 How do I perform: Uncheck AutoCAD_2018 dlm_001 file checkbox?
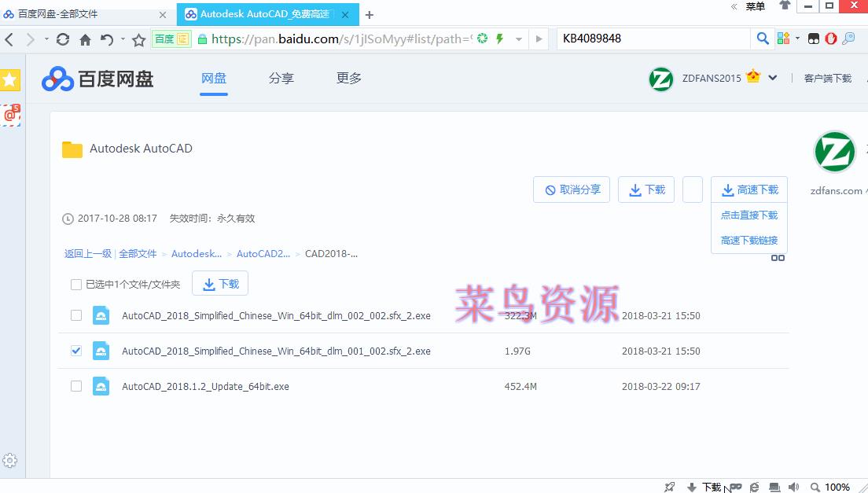[x=75, y=351]
